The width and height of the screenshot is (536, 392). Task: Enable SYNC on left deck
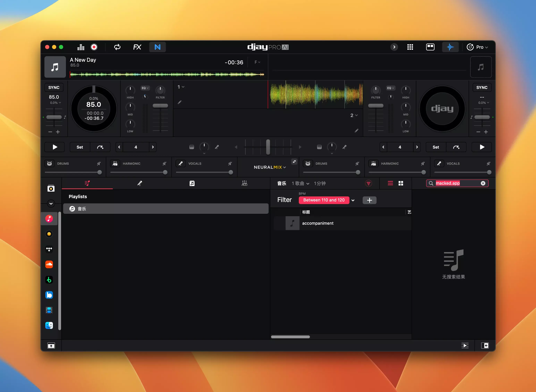tap(54, 87)
